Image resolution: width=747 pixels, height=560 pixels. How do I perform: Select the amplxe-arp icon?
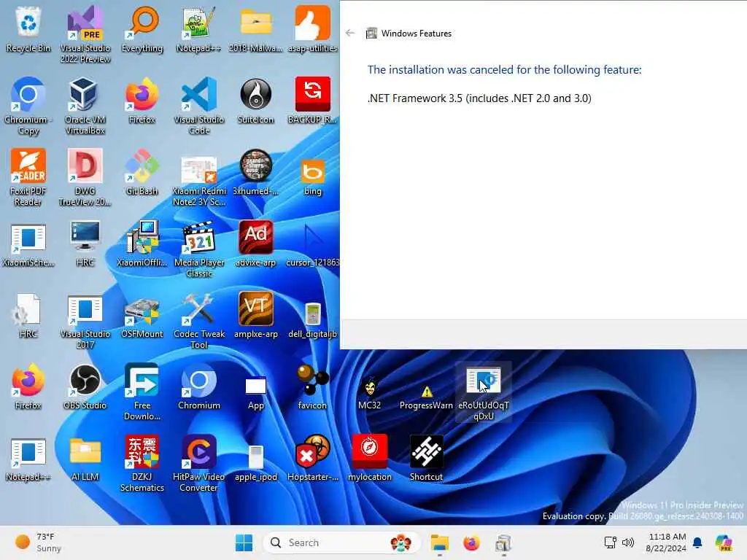[256, 315]
